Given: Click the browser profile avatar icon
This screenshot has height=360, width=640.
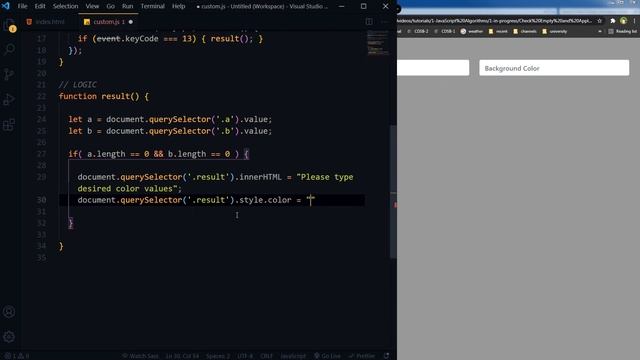Looking at the screenshot, I should [623, 21].
